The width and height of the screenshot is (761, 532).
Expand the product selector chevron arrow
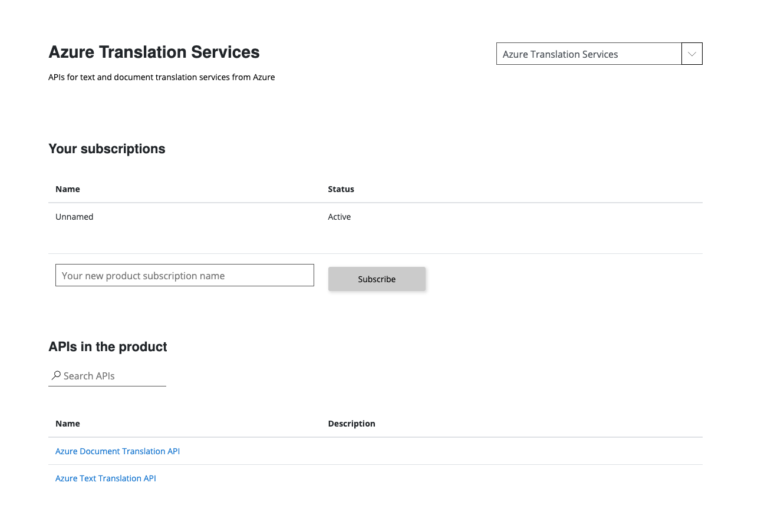tap(691, 54)
